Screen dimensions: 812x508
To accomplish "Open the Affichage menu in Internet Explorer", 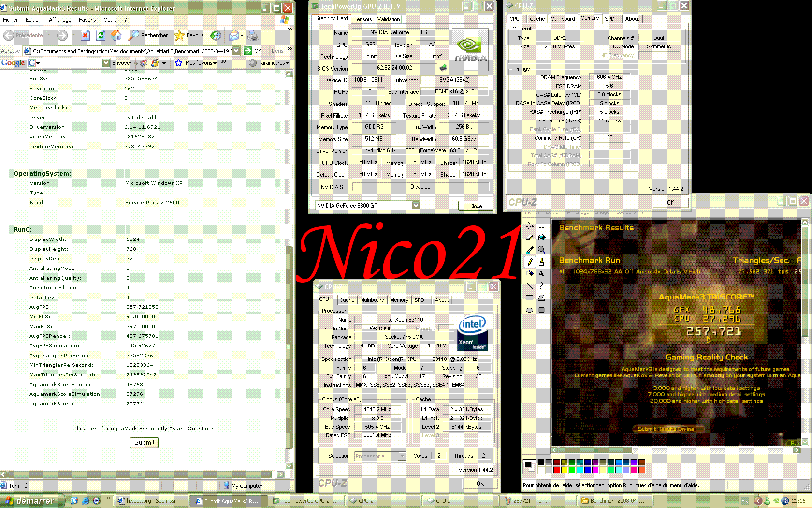I will pyautogui.click(x=60, y=20).
